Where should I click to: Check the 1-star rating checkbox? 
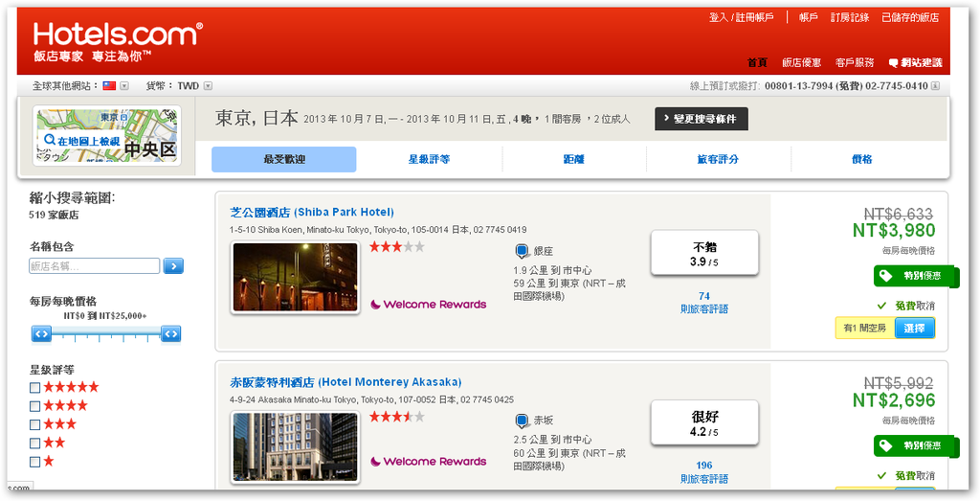click(x=35, y=463)
